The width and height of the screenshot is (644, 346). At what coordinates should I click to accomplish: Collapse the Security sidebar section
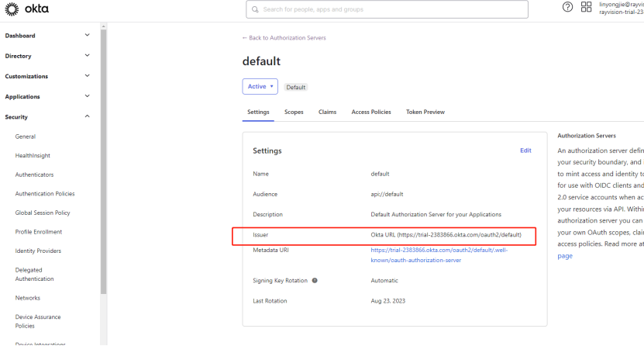87,116
